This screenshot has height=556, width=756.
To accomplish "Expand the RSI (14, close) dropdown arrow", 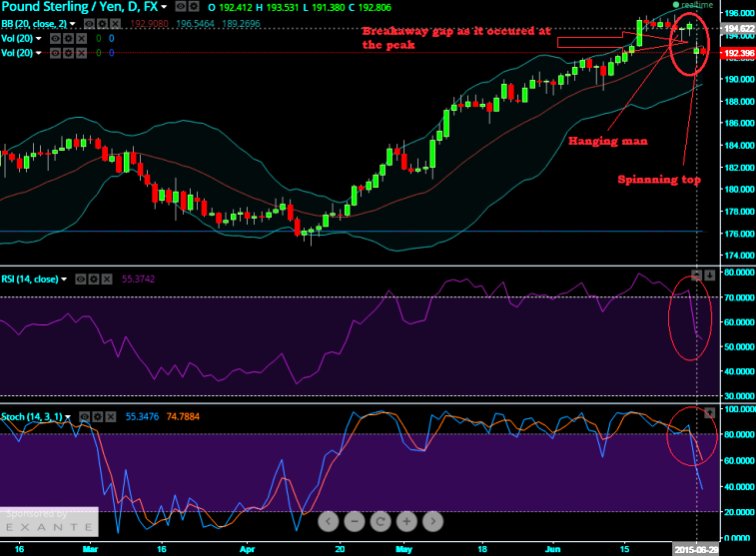I will click(x=64, y=279).
